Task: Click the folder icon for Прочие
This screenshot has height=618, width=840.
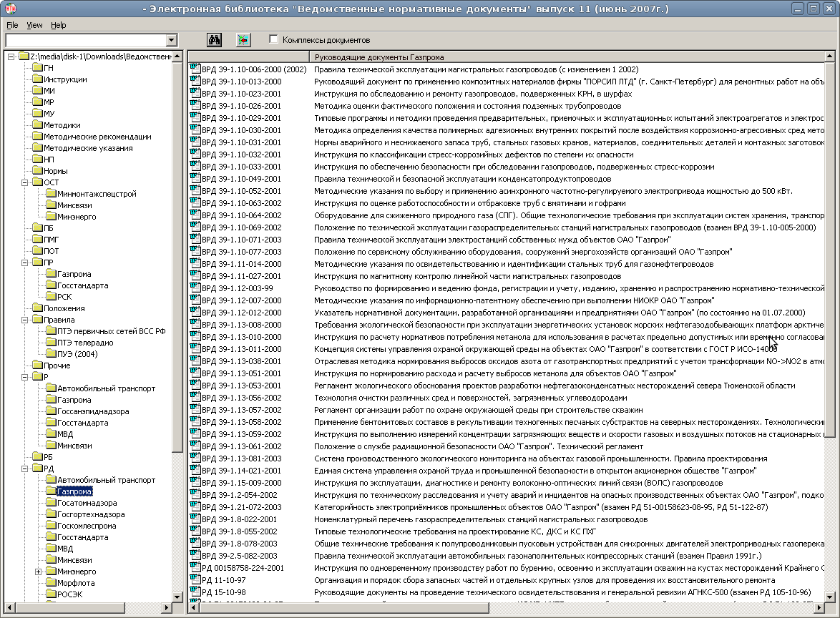Action: coord(37,366)
